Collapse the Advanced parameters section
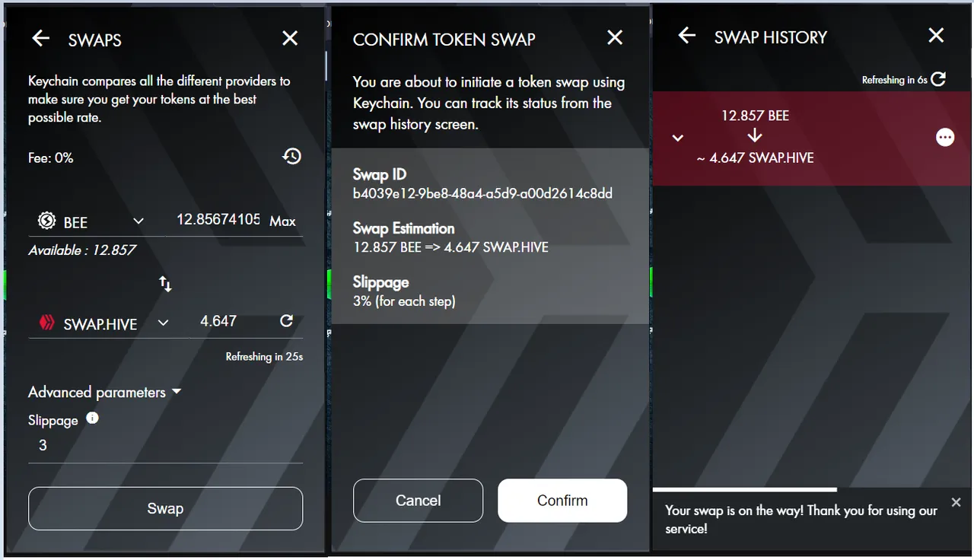The height and width of the screenshot is (560, 974). [x=105, y=393]
